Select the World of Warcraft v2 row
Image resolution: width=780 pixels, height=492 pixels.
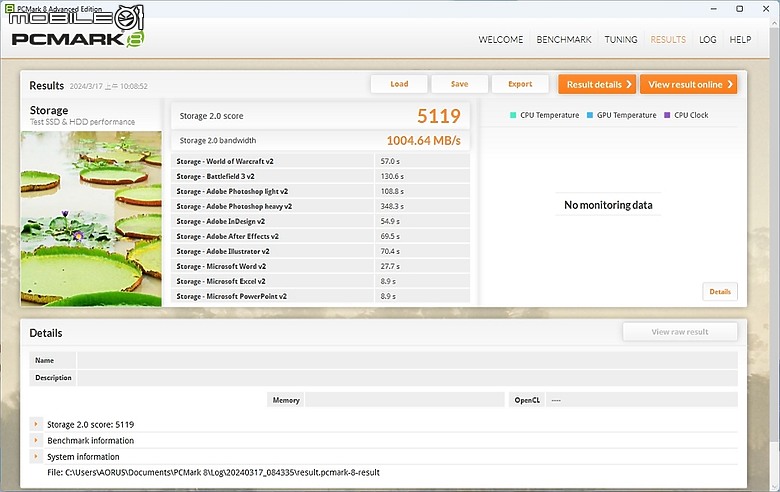point(321,161)
